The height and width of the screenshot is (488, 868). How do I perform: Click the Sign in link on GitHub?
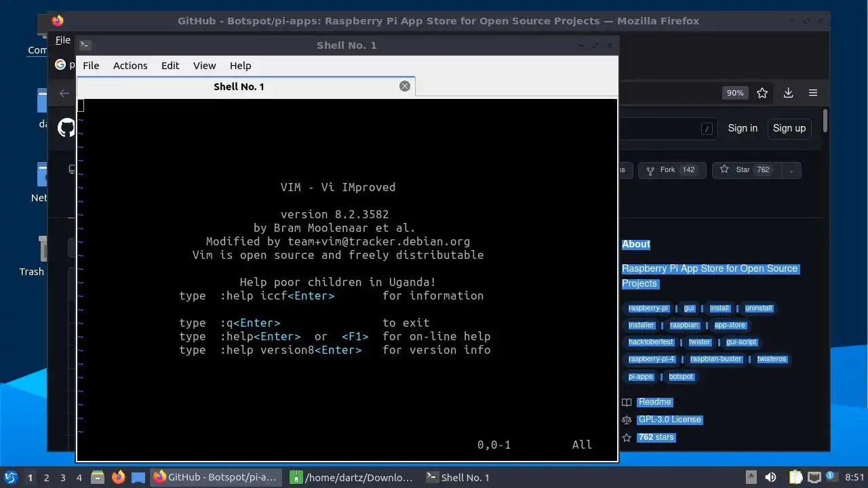pyautogui.click(x=743, y=128)
